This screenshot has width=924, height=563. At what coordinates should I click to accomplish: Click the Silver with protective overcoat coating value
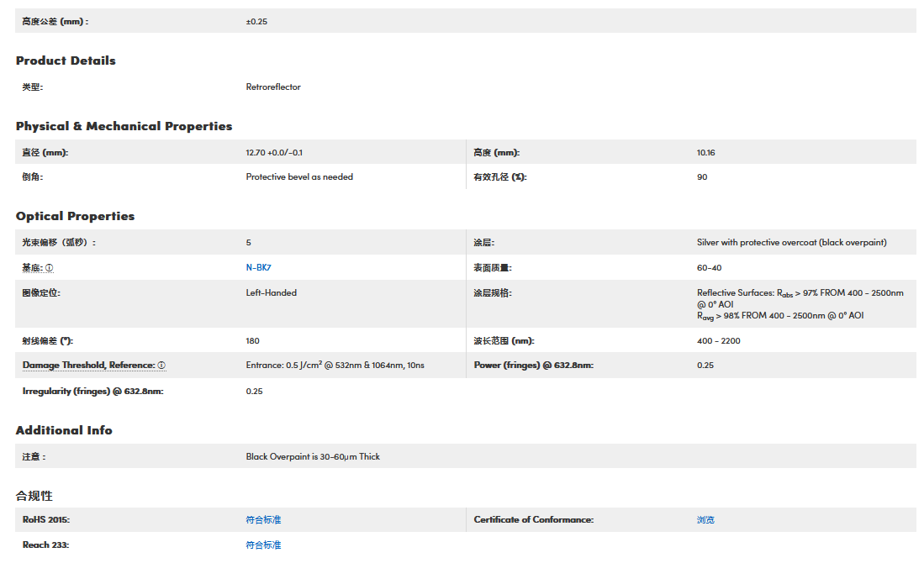coord(791,243)
